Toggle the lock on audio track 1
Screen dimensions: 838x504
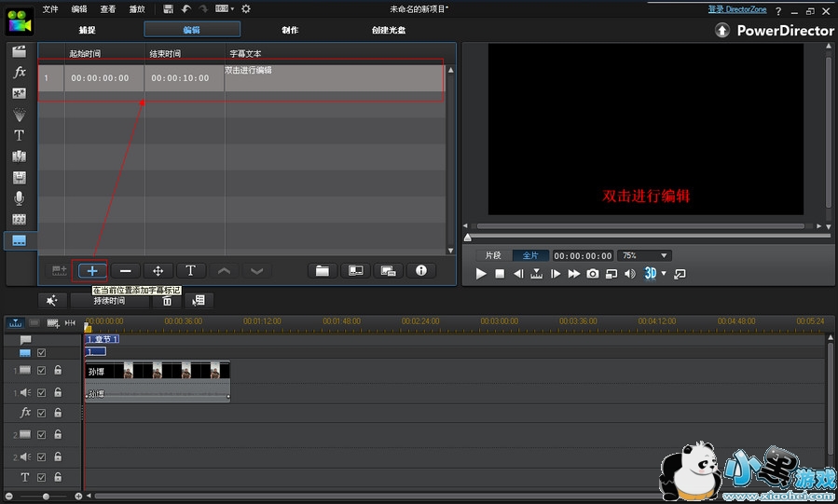(58, 392)
